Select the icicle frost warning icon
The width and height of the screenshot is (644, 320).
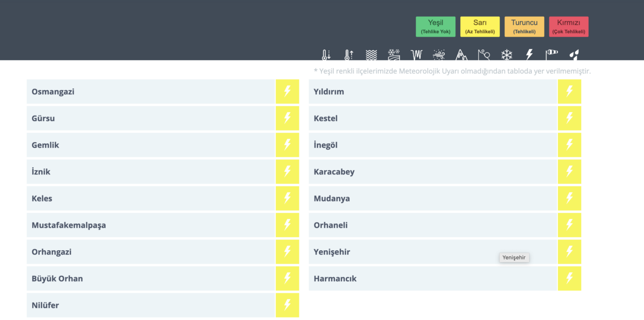417,55
